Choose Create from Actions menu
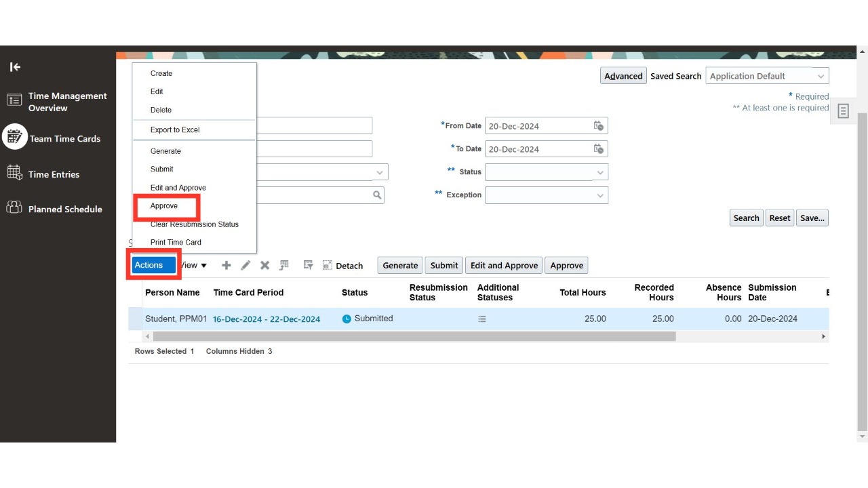 (x=161, y=73)
